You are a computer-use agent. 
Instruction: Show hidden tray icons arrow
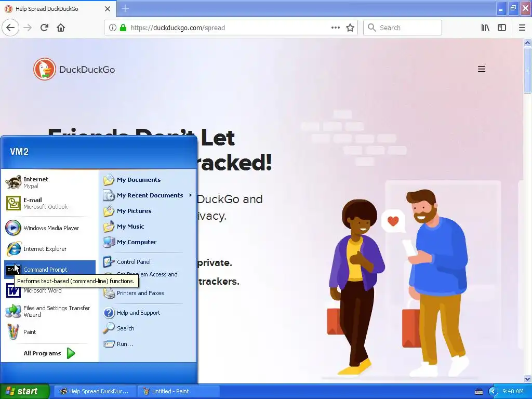[493, 392]
